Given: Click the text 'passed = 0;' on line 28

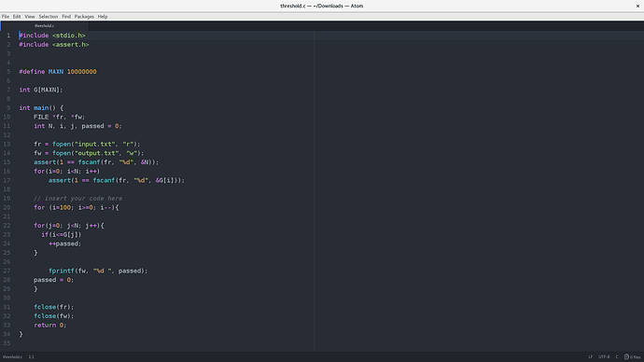Looking at the screenshot, I should click(54, 280).
